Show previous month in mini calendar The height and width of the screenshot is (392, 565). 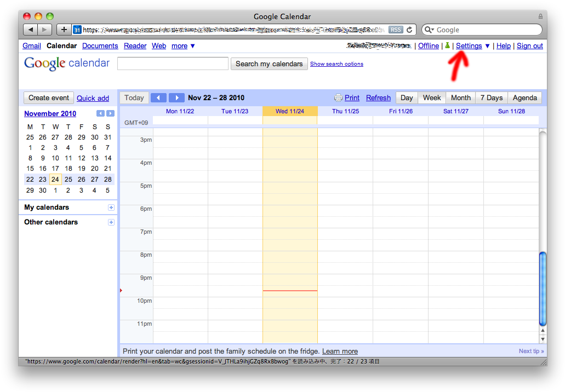(x=100, y=113)
